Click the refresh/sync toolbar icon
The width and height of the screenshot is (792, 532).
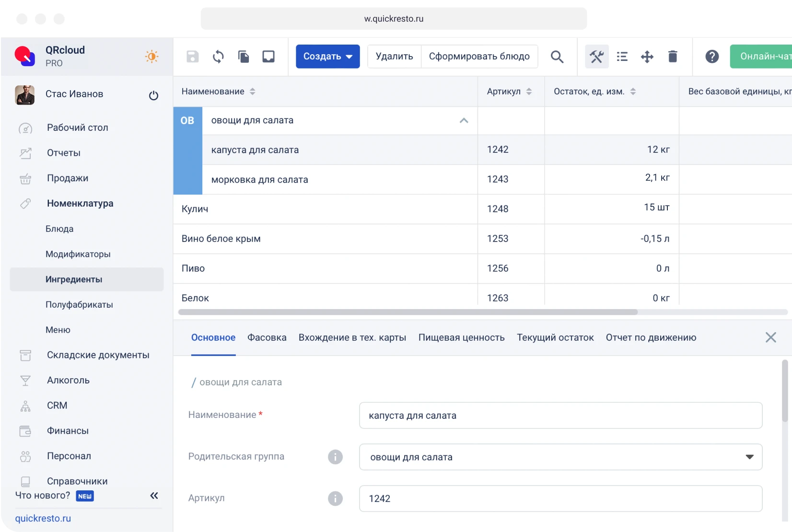click(x=218, y=56)
